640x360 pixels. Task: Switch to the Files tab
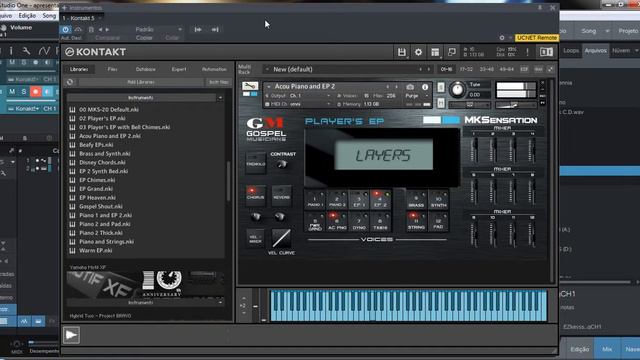[112, 69]
